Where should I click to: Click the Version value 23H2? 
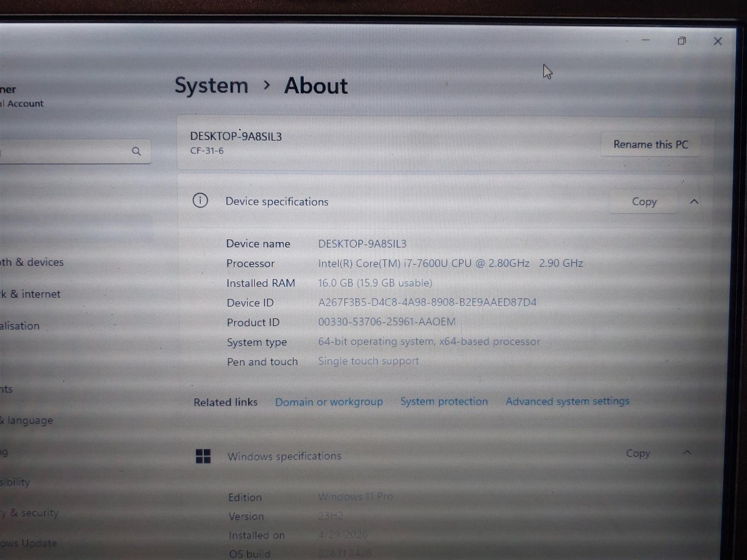coord(331,516)
